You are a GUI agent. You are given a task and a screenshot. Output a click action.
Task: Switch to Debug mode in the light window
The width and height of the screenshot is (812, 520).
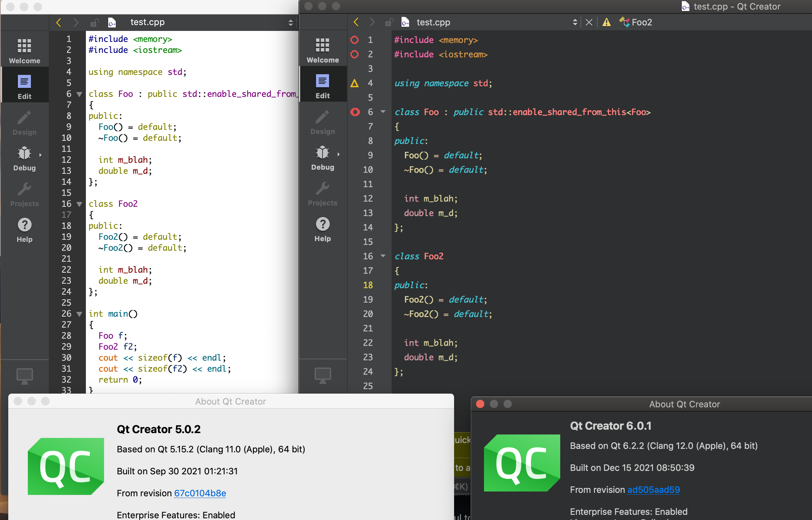click(24, 158)
